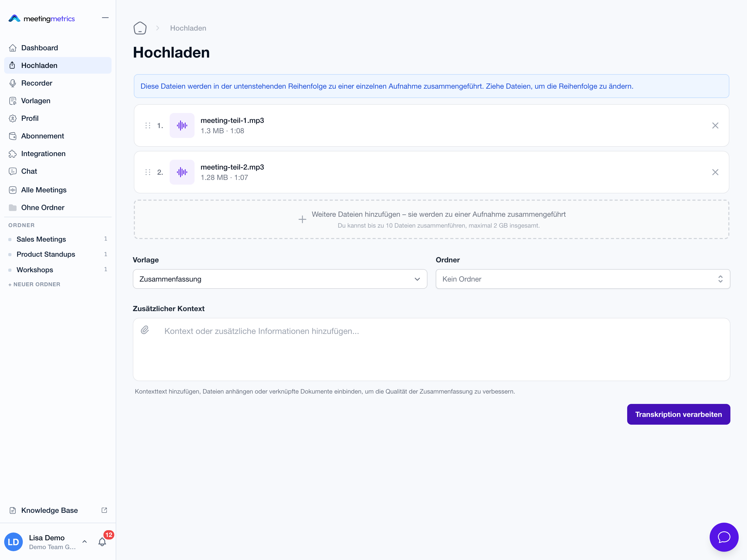
Task: Click the meeting-teil-2.mp3 waveform icon
Action: click(x=182, y=172)
